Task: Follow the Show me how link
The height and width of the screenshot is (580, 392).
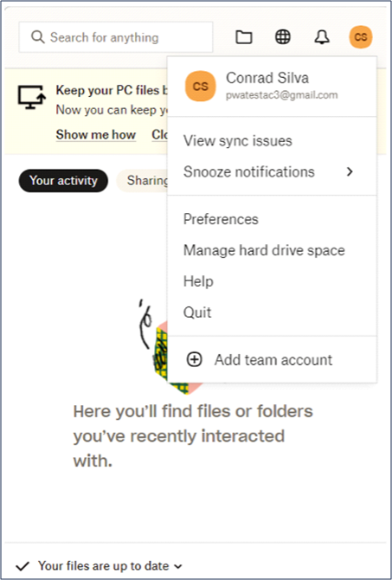Action: tap(96, 135)
